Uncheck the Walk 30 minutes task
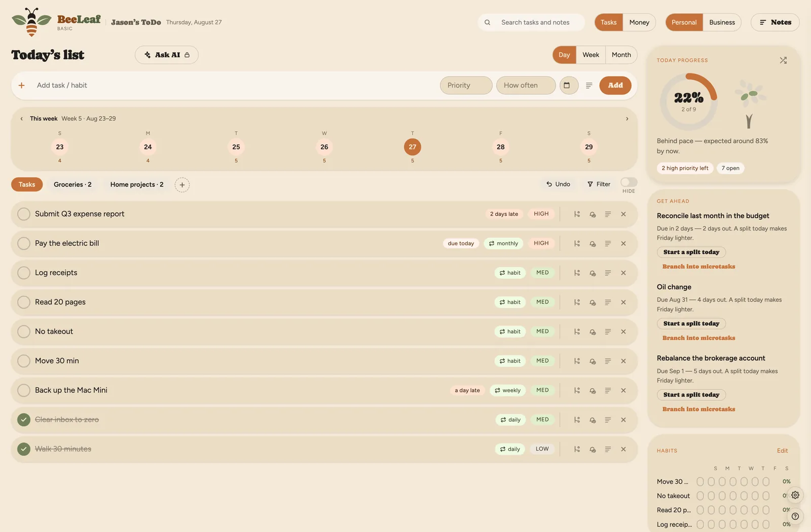This screenshot has width=811, height=532. point(24,449)
